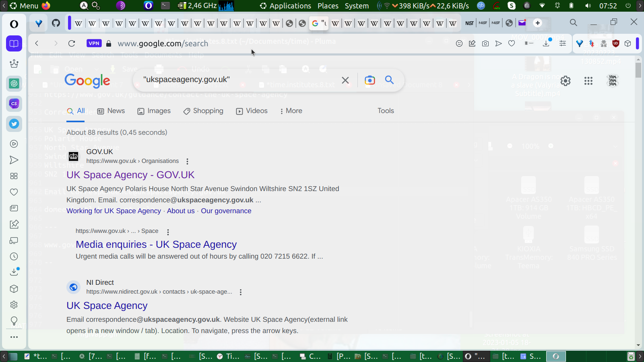Open the clock showing 07:52
The image size is (644, 362).
[608, 6]
